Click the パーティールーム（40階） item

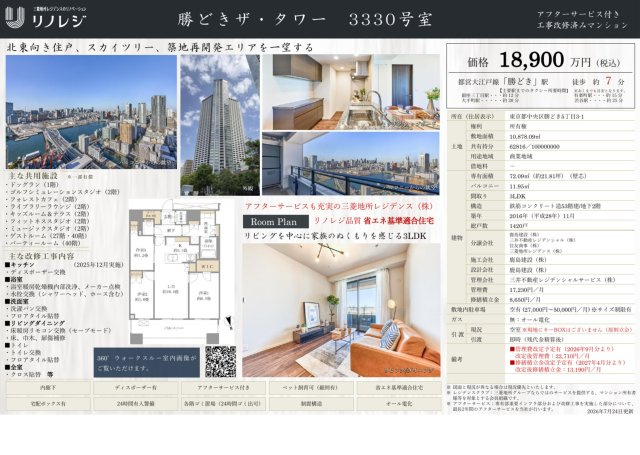tap(44, 243)
